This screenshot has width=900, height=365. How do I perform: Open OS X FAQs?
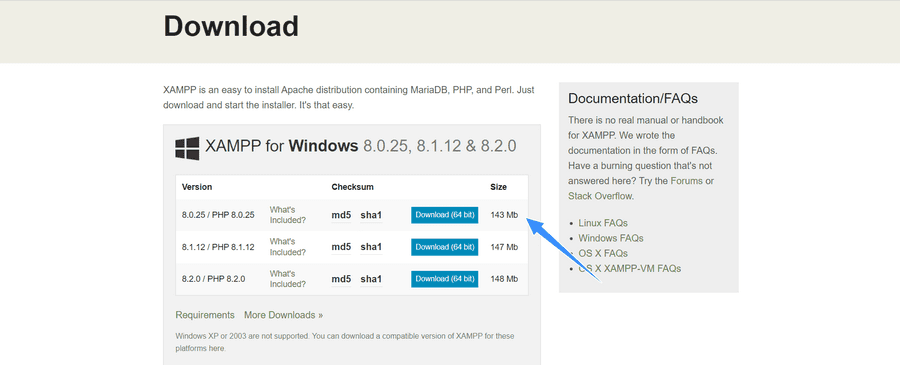pos(603,253)
